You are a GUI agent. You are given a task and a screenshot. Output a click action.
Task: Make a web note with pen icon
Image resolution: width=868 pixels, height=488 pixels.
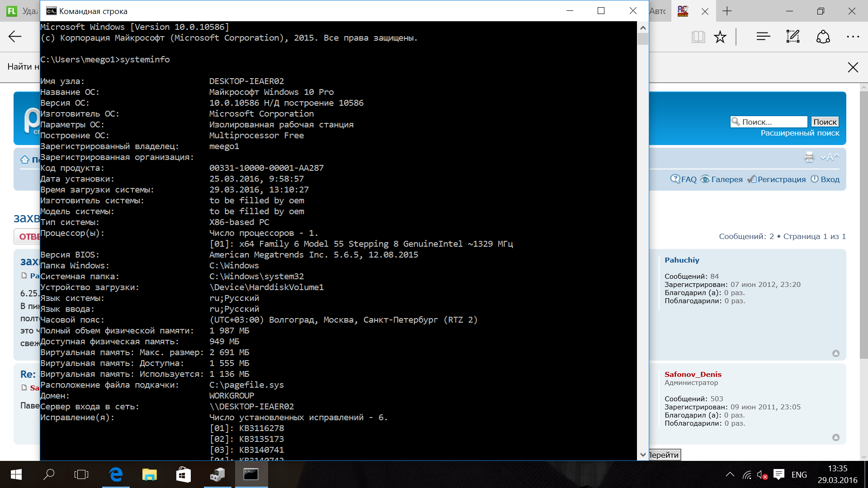click(793, 37)
